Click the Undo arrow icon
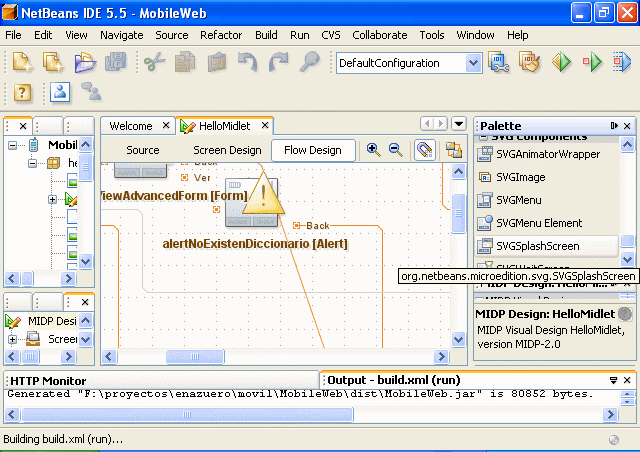Viewport: 640px width, 452px height. 247,62
